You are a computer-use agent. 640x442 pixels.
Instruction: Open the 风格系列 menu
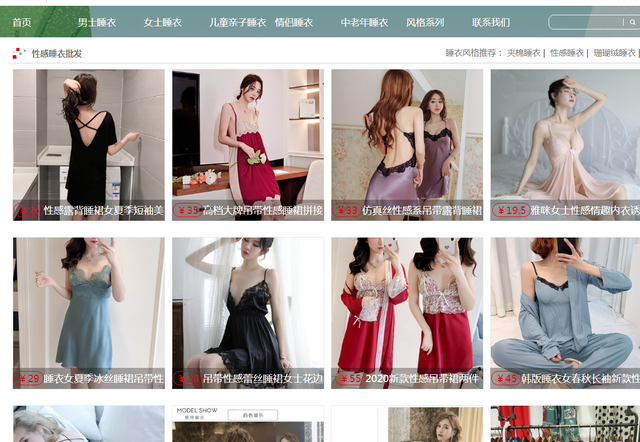click(x=425, y=22)
